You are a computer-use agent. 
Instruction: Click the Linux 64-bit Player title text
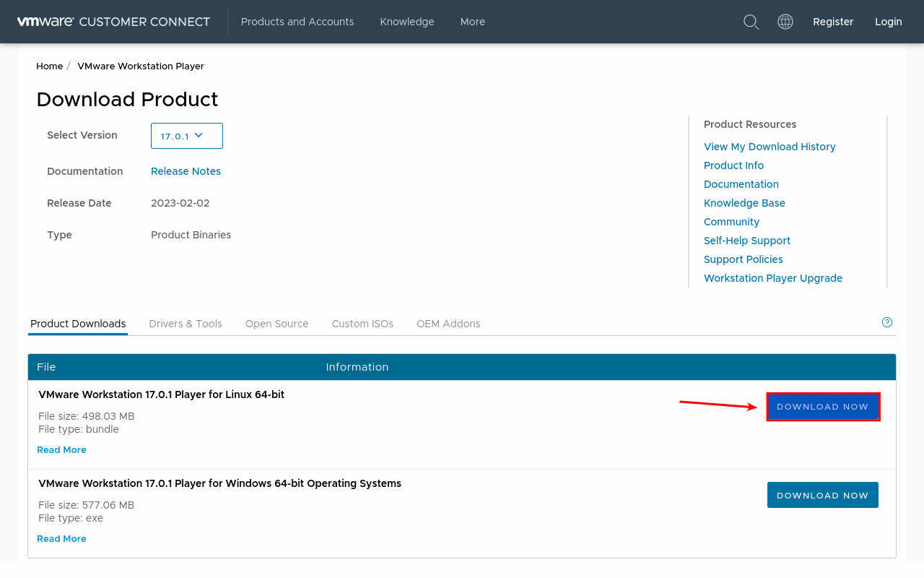[161, 394]
